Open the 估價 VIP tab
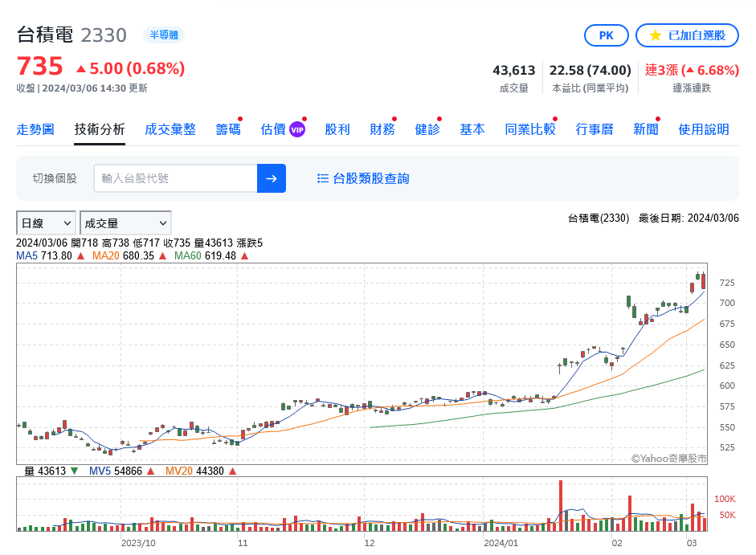Viewport: 756px width, 555px height. point(283,129)
